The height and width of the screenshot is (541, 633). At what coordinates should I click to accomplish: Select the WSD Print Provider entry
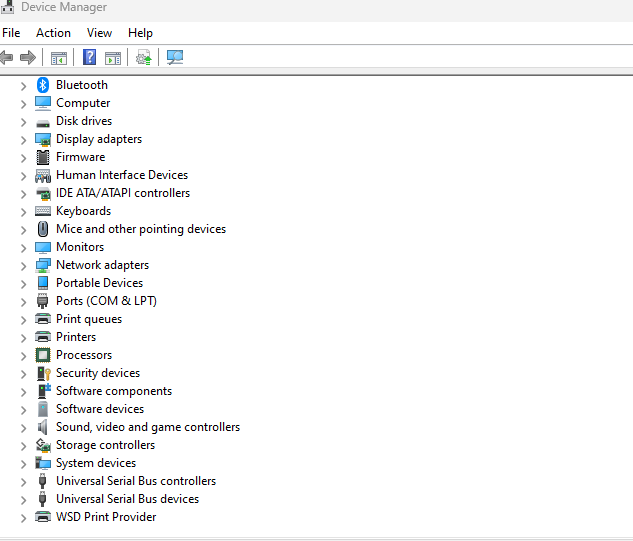click(106, 517)
